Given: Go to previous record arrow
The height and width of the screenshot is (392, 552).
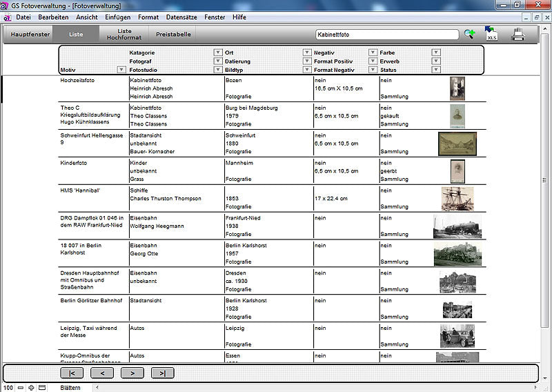Looking at the screenshot, I should click(x=102, y=373).
